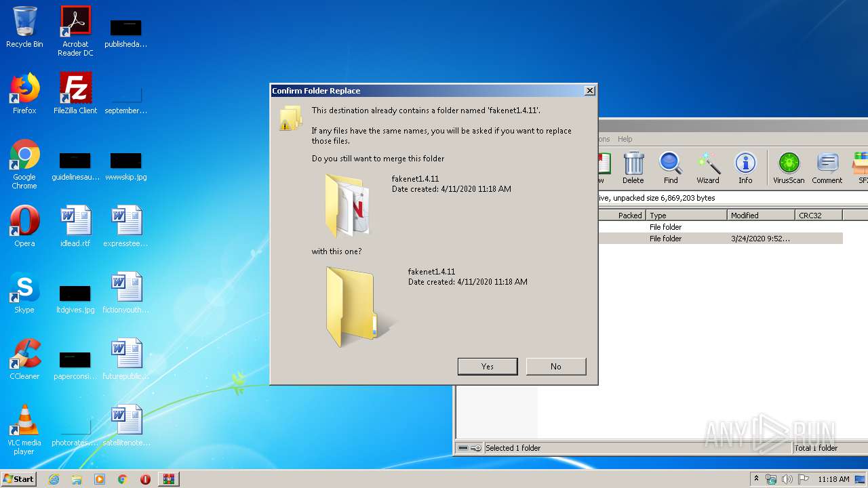Open Chrome from the taskbar
868x488 pixels.
123,479
